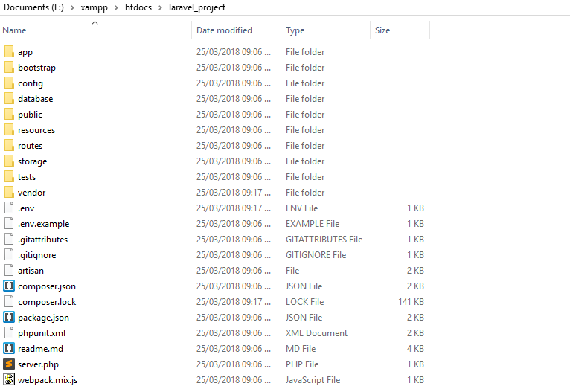Select the file name composer.lock
The height and width of the screenshot is (392, 570).
[x=47, y=302]
